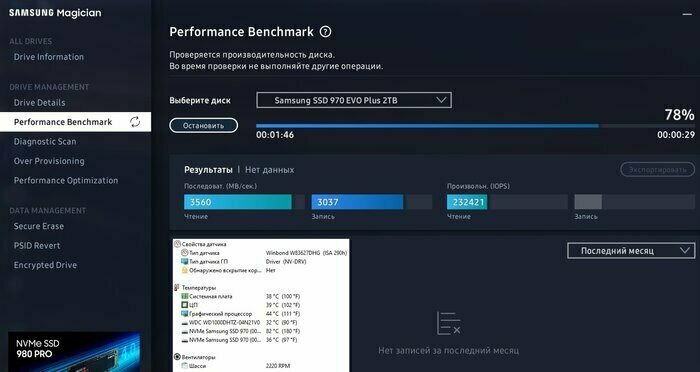Click the Нет записей за последний месяц message
700x372 pixels.
[x=448, y=351]
